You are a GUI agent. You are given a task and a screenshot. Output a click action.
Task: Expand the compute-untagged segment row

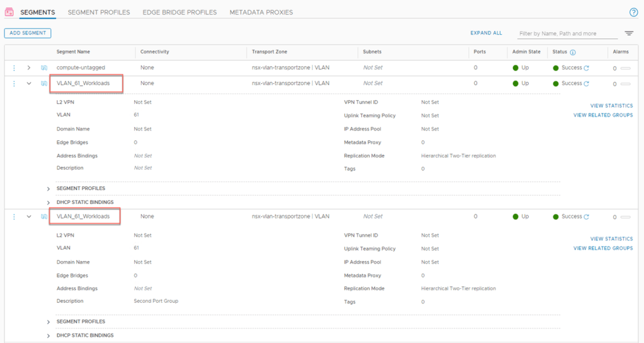point(29,68)
